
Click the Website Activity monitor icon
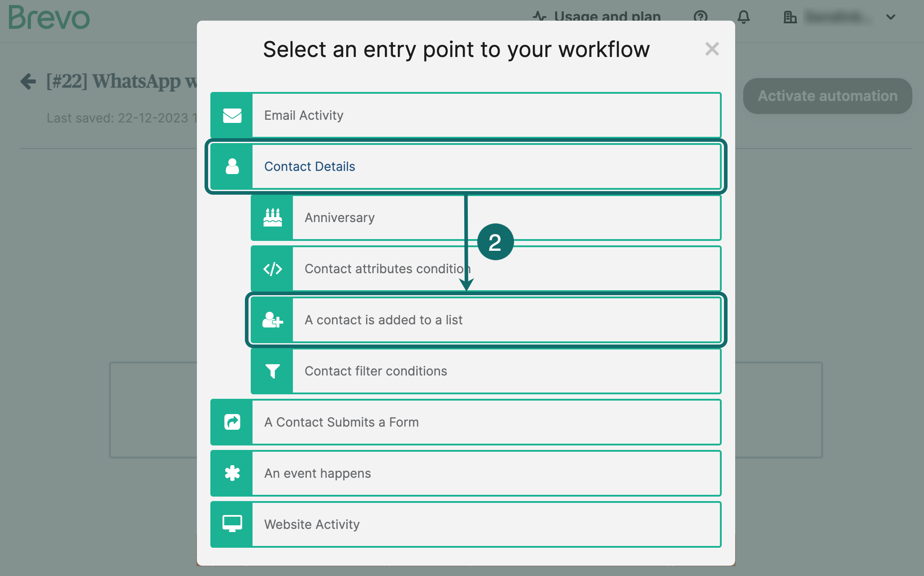231,524
